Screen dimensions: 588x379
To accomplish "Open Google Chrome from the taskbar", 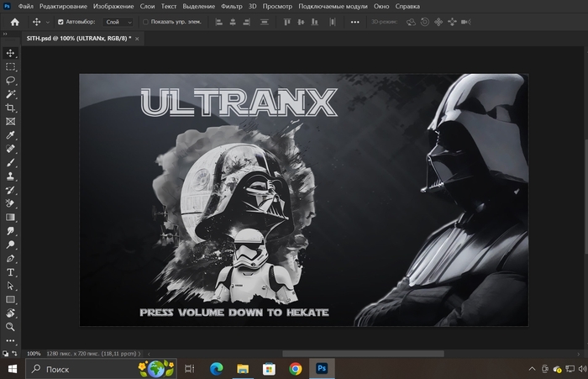I will pyautogui.click(x=295, y=368).
